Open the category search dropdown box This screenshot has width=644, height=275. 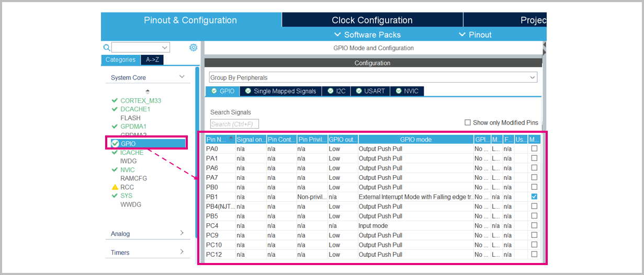pos(141,48)
